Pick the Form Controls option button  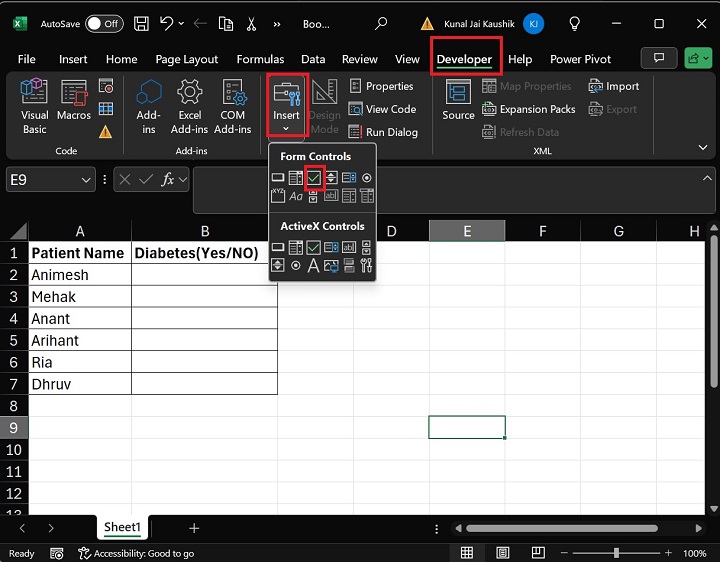[x=367, y=178]
